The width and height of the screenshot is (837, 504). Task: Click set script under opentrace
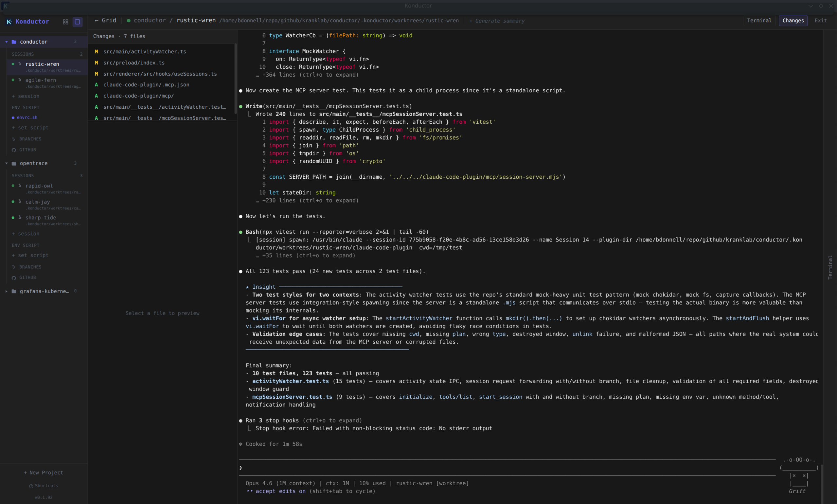point(30,255)
